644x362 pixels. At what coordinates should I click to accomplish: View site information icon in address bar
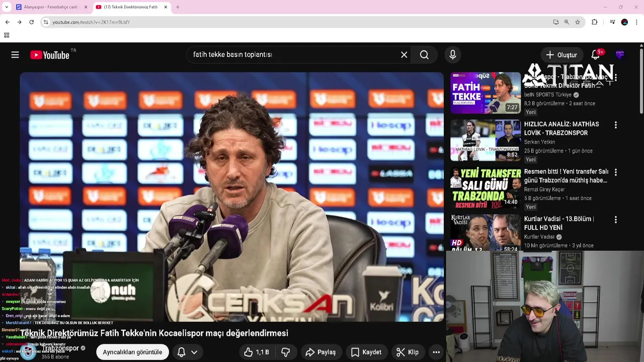(46, 22)
